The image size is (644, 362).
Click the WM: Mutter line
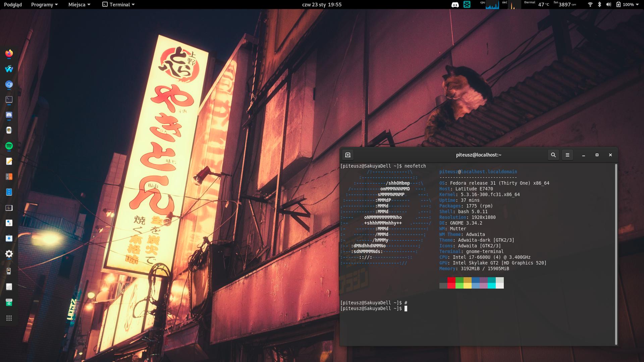tap(452, 229)
